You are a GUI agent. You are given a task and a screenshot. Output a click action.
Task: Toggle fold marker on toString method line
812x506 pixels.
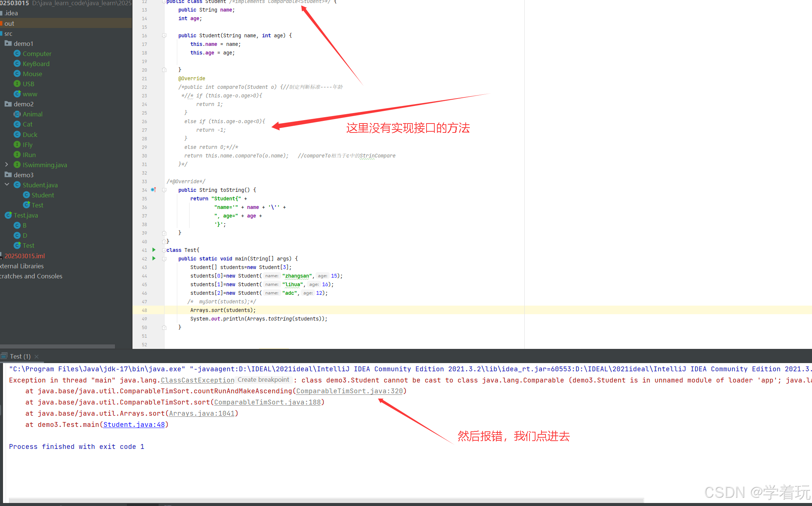tap(164, 190)
